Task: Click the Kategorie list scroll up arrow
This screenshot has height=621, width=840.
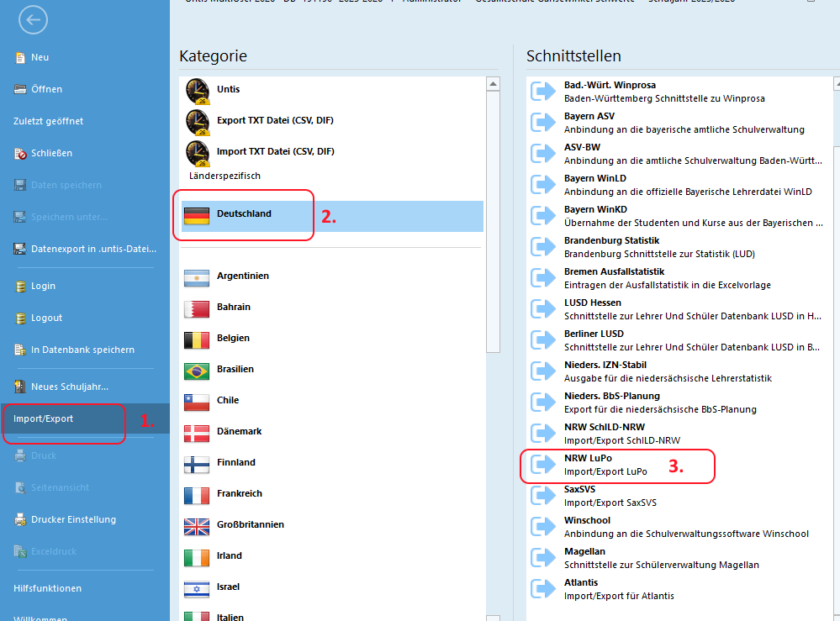Action: (x=494, y=84)
